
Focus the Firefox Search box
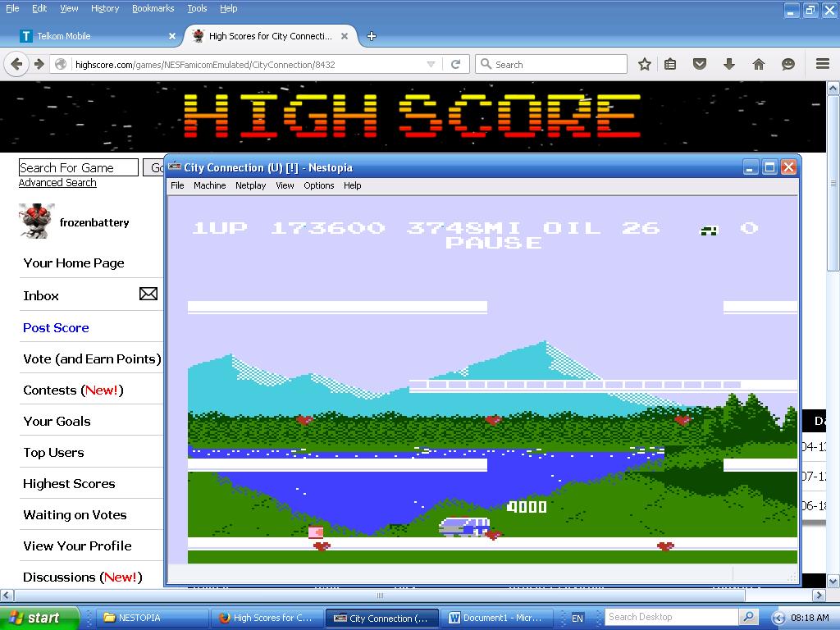[551, 64]
